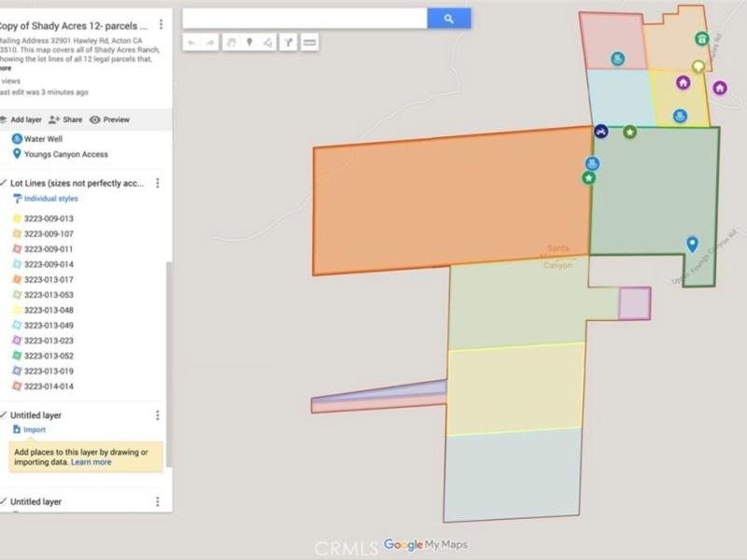
Task: Select parcel 3223-009-013 in list
Action: tap(43, 218)
